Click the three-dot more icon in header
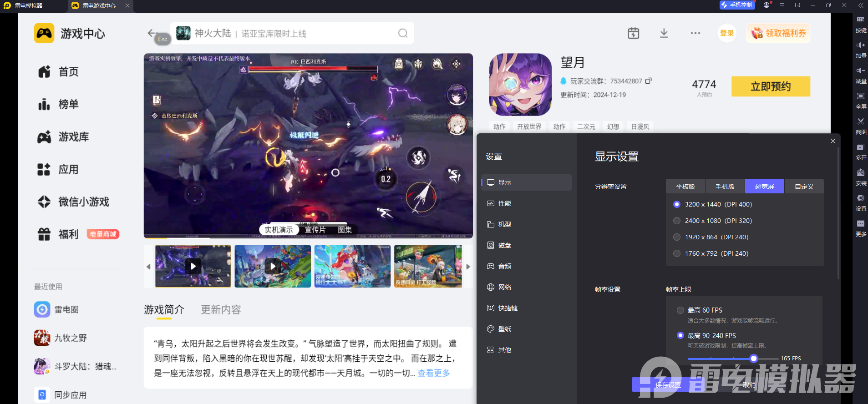The width and height of the screenshot is (868, 404). (x=695, y=33)
